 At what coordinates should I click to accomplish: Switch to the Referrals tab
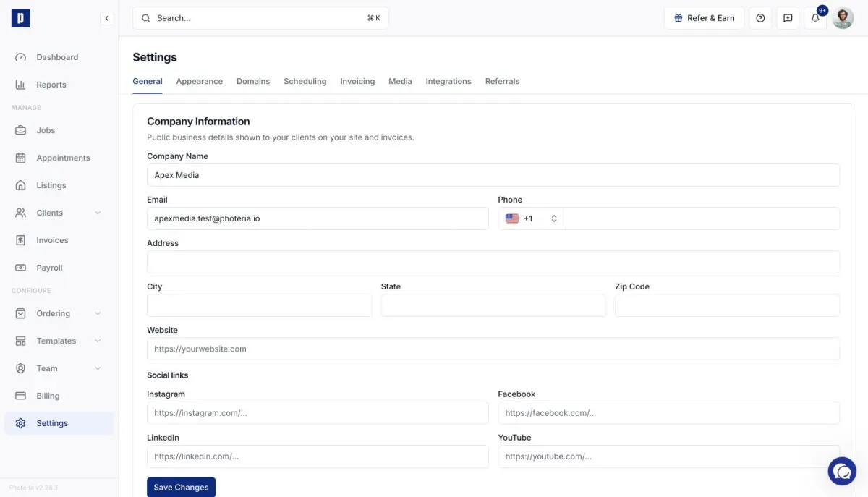coord(502,81)
